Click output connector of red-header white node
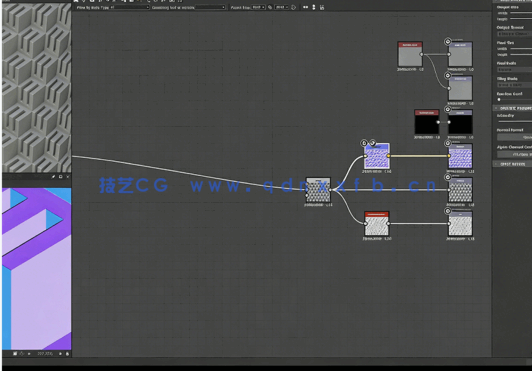The image size is (532, 371). 388,223
